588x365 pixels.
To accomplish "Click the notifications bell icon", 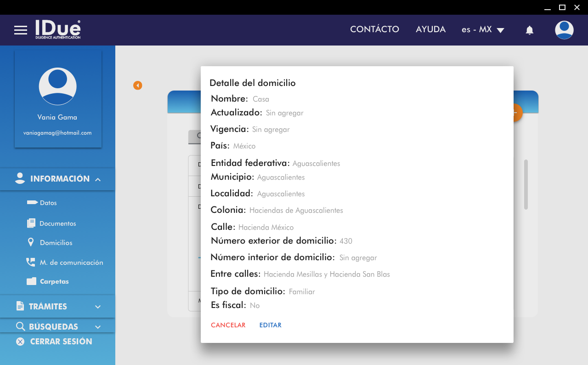I will (529, 30).
